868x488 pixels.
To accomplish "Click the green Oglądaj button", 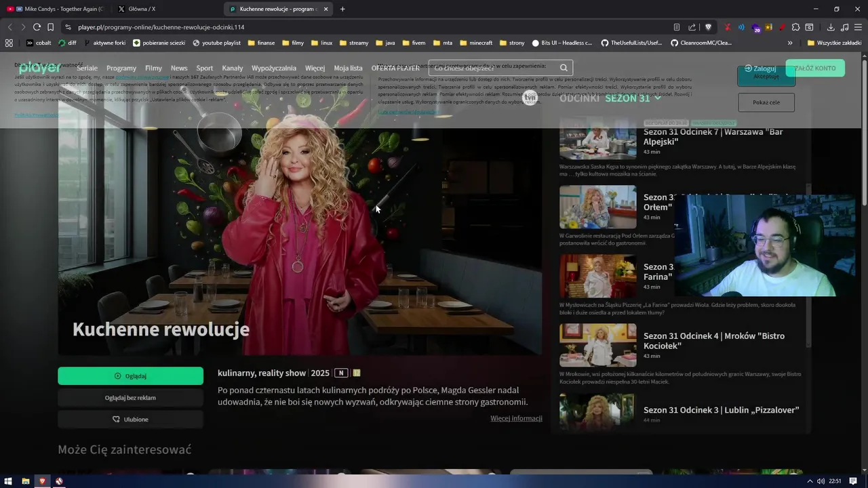I will tap(130, 376).
